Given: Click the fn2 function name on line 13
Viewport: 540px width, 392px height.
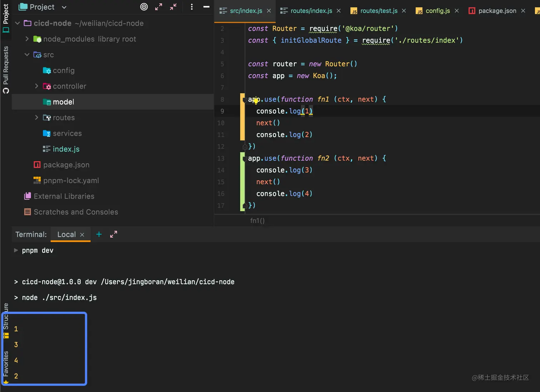Looking at the screenshot, I should click(323, 158).
